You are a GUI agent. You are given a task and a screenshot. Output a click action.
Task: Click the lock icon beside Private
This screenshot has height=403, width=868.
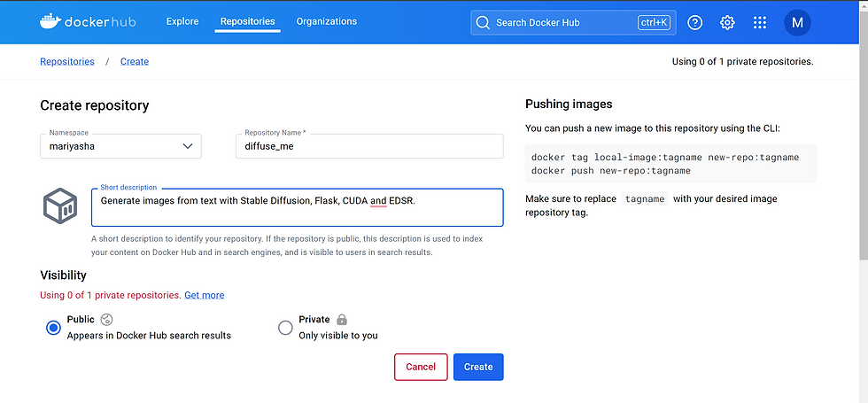pyautogui.click(x=342, y=320)
